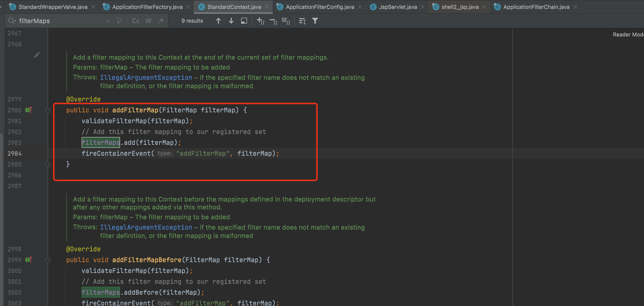Open ApplicationFilterFactory.java tab
This screenshot has width=644, height=306.
[147, 7]
